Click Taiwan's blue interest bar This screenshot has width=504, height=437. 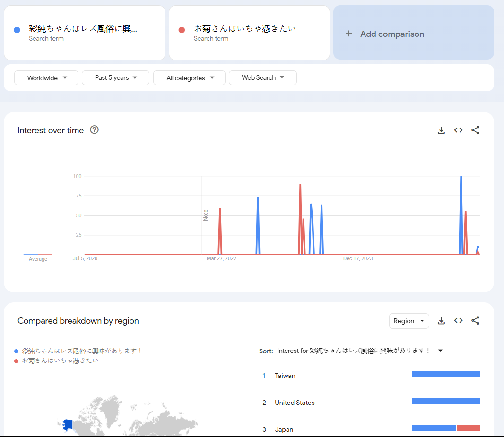446,374
